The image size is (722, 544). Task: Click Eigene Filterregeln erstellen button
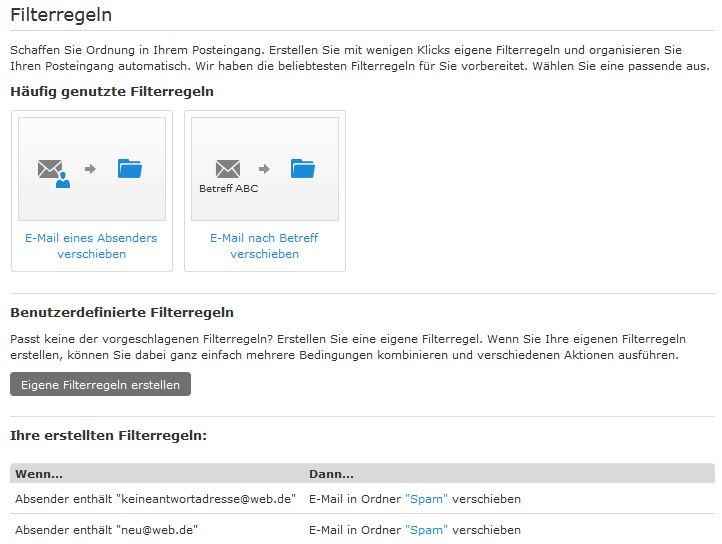[100, 384]
